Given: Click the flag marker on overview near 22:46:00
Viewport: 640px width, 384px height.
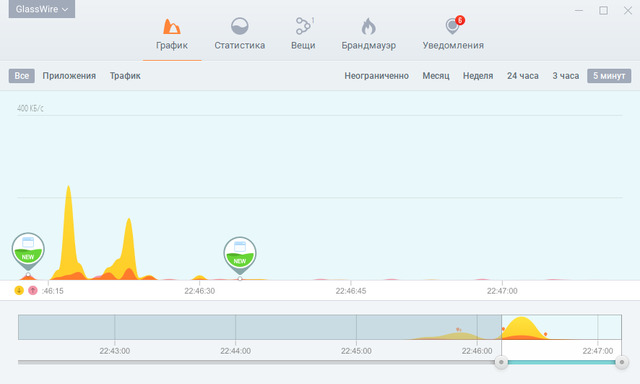Looking at the screenshot, I should click(458, 329).
